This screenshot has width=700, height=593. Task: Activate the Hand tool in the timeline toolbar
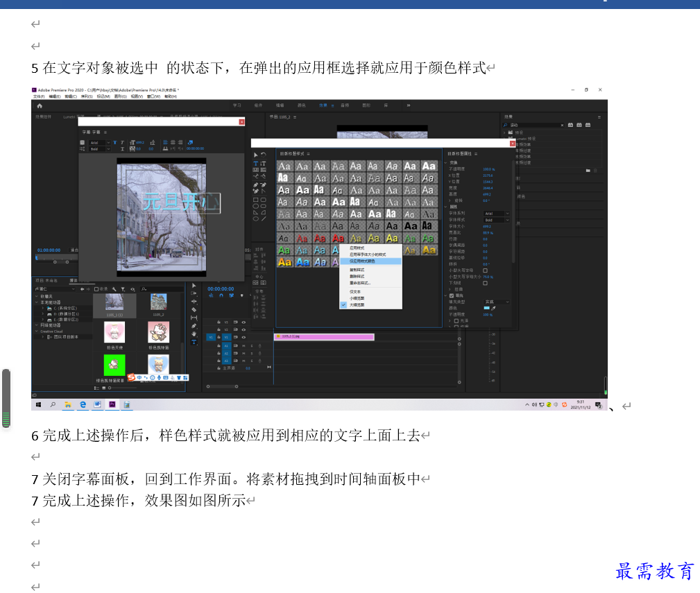[194, 334]
